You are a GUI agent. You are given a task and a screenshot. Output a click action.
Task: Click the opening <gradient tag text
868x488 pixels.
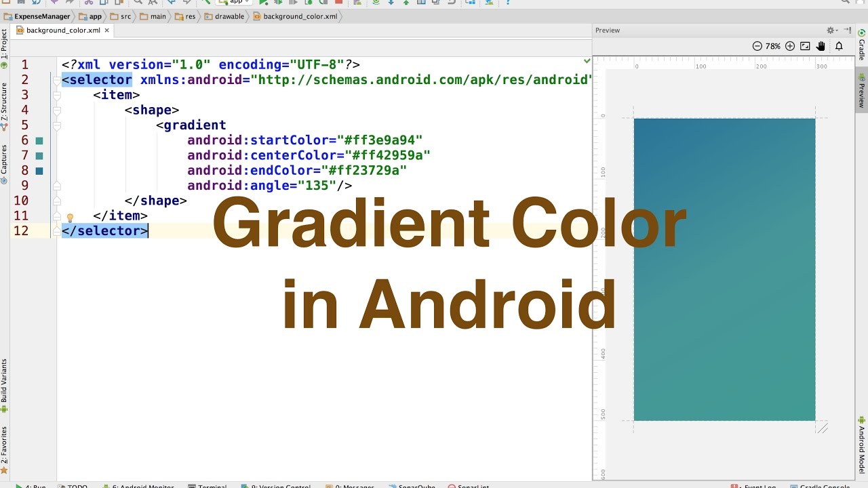tap(191, 125)
